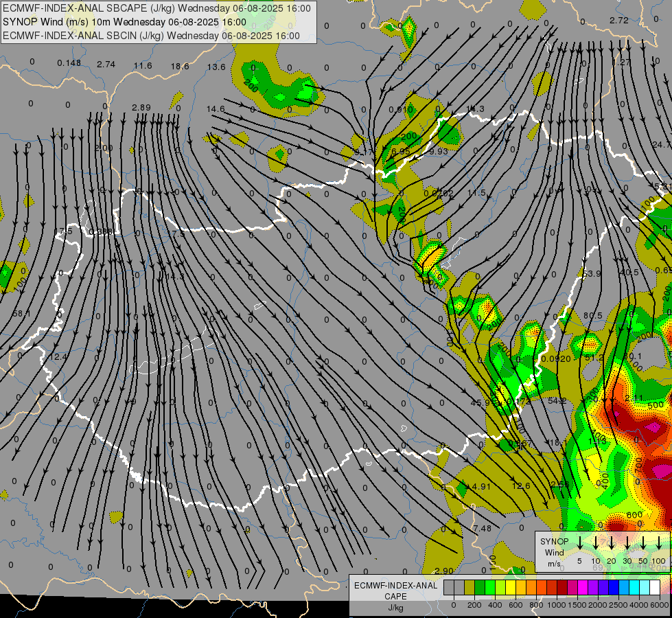Click the 20 m/s wind arrow in legend
672x618 pixels.
612,543
